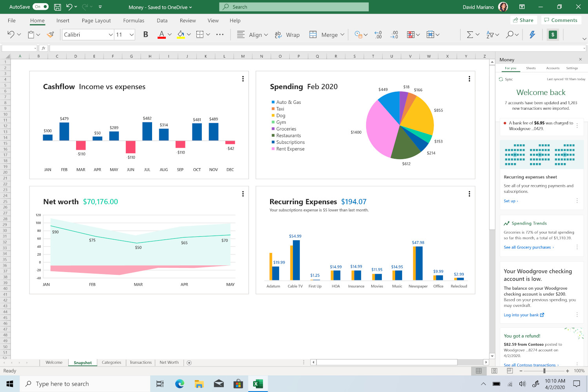This screenshot has width=588, height=392.
Task: Click the Increase Decimal icon
Action: click(378, 34)
